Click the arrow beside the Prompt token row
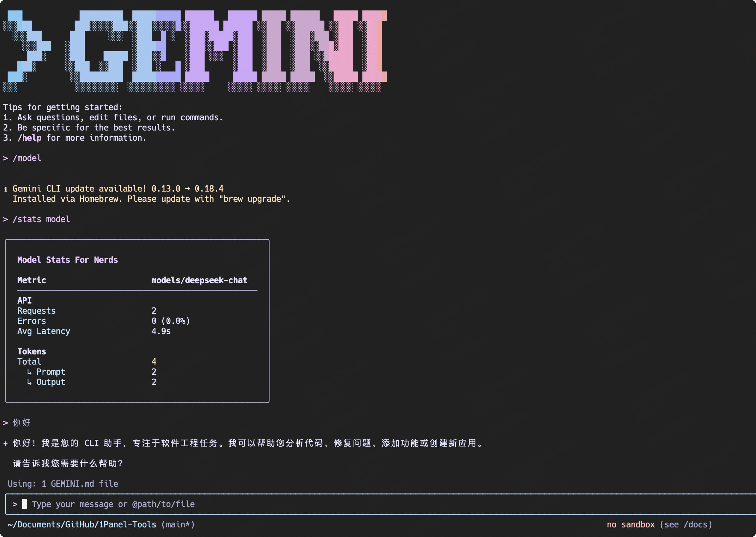Screen dimensions: 756x537 (29, 372)
